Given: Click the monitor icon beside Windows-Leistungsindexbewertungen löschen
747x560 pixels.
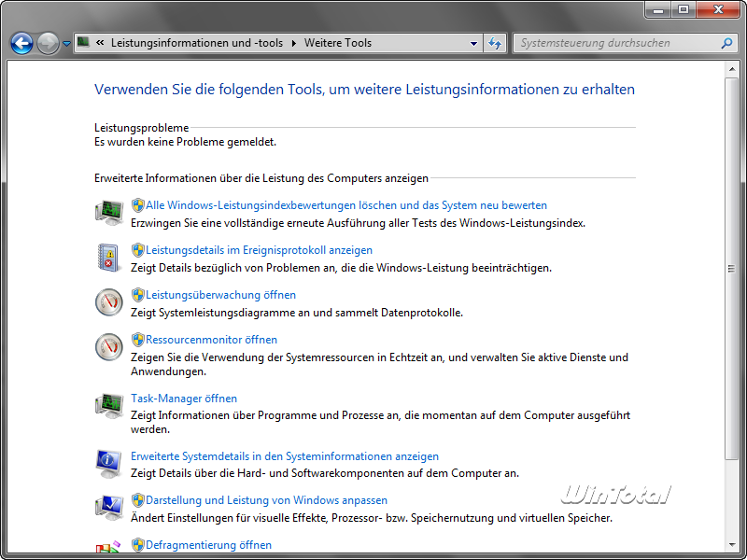Looking at the screenshot, I should 109,213.
